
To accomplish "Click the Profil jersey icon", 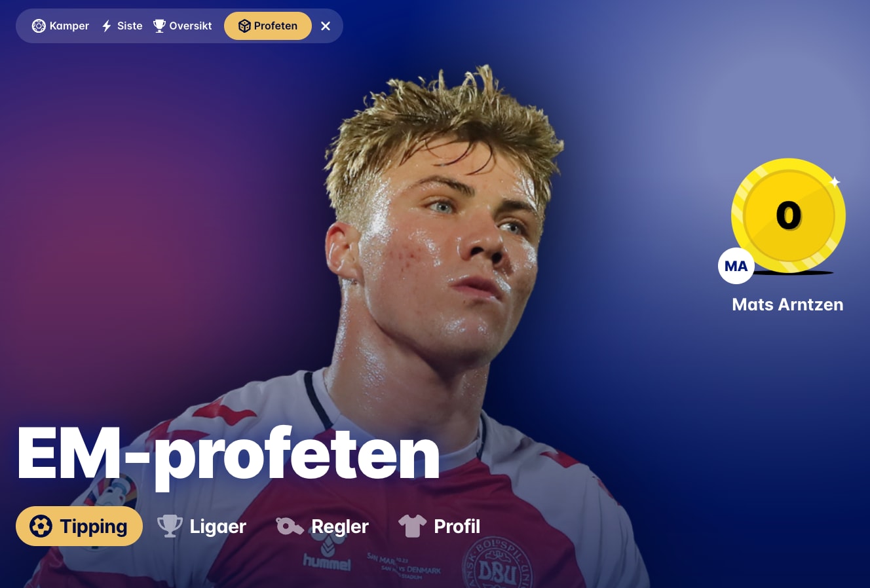I will click(412, 526).
